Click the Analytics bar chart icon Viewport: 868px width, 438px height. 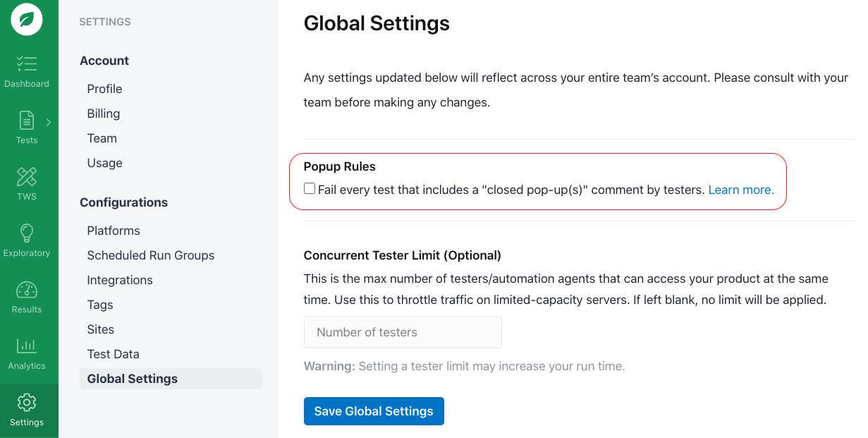[x=27, y=346]
